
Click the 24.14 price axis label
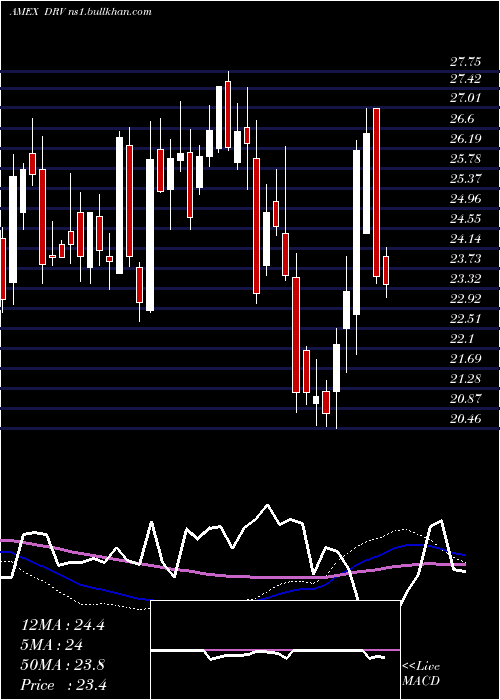465,239
